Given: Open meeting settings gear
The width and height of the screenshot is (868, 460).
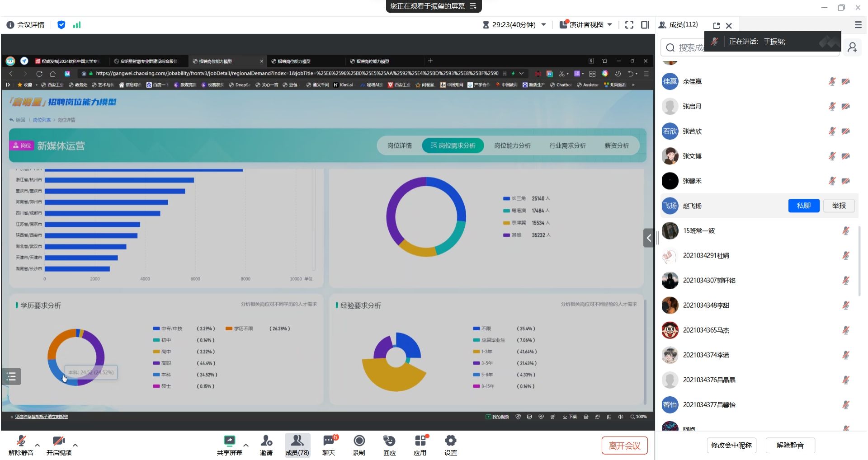Looking at the screenshot, I should (450, 445).
